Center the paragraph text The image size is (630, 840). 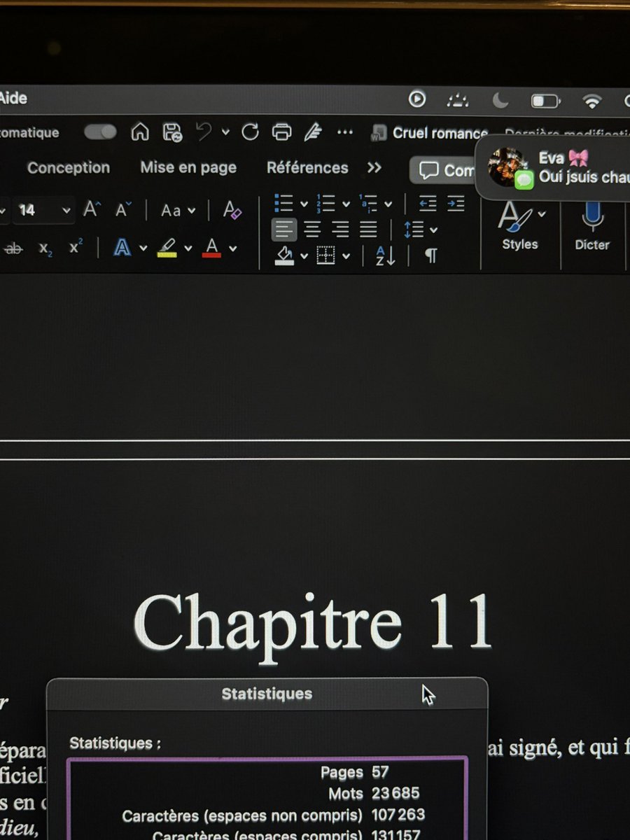click(x=312, y=229)
